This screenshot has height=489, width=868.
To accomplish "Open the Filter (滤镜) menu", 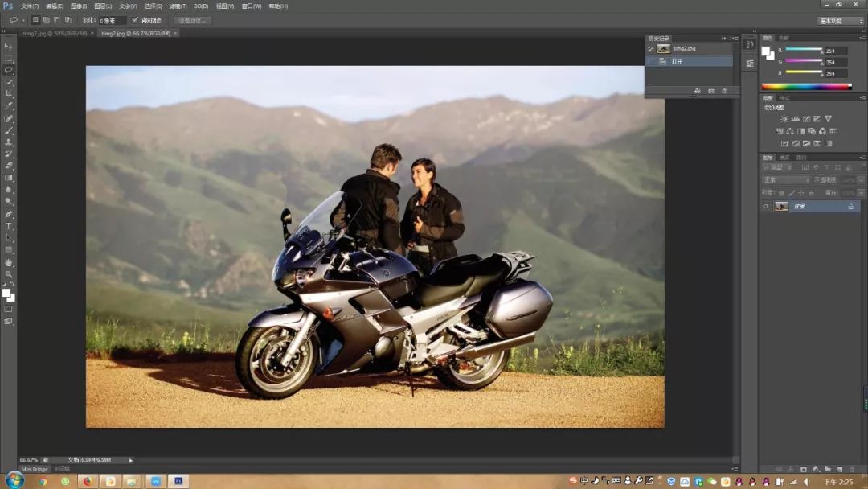I will (x=178, y=6).
